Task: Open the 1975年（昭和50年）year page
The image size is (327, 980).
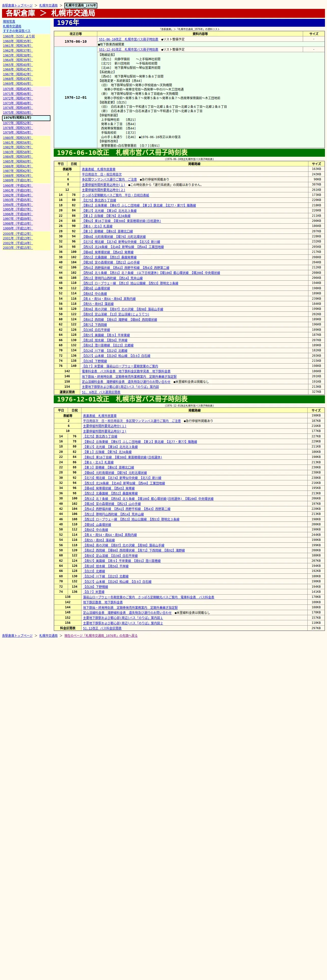Action: click(x=18, y=113)
